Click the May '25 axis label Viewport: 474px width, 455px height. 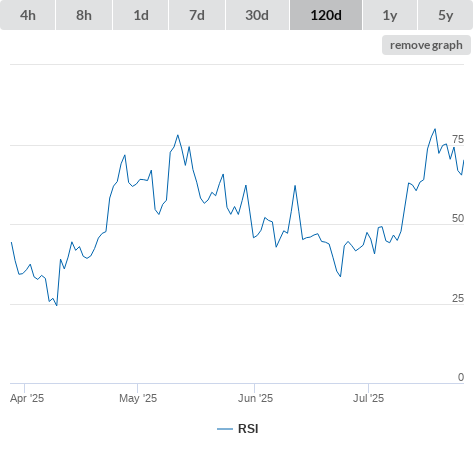[138, 398]
